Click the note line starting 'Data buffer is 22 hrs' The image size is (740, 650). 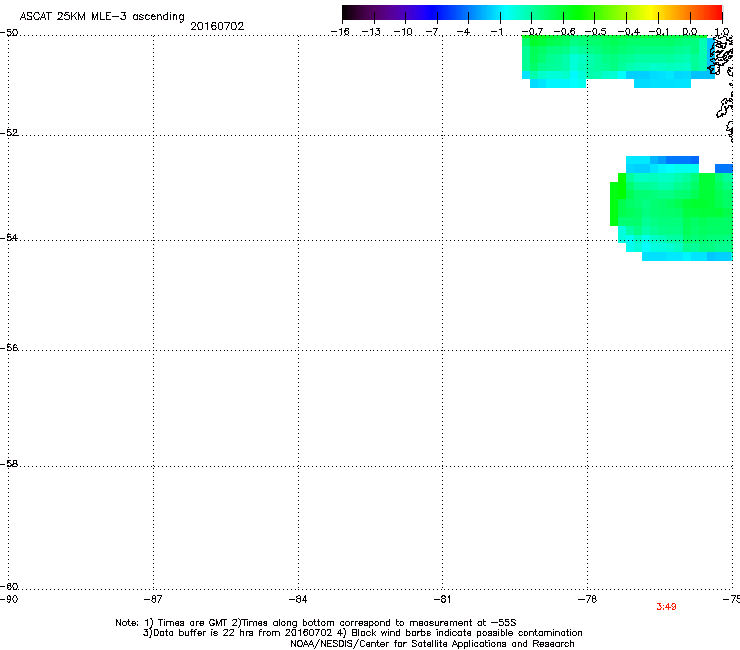(362, 633)
